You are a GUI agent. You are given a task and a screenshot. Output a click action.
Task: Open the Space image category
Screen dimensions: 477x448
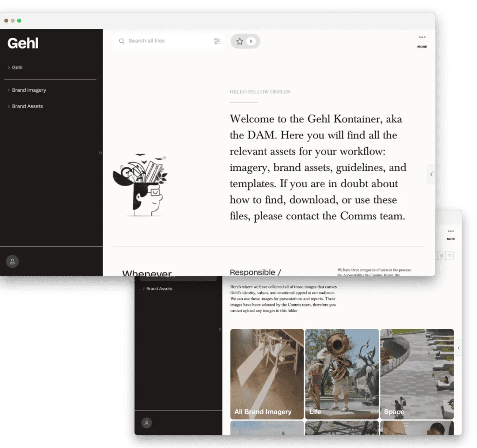417,374
